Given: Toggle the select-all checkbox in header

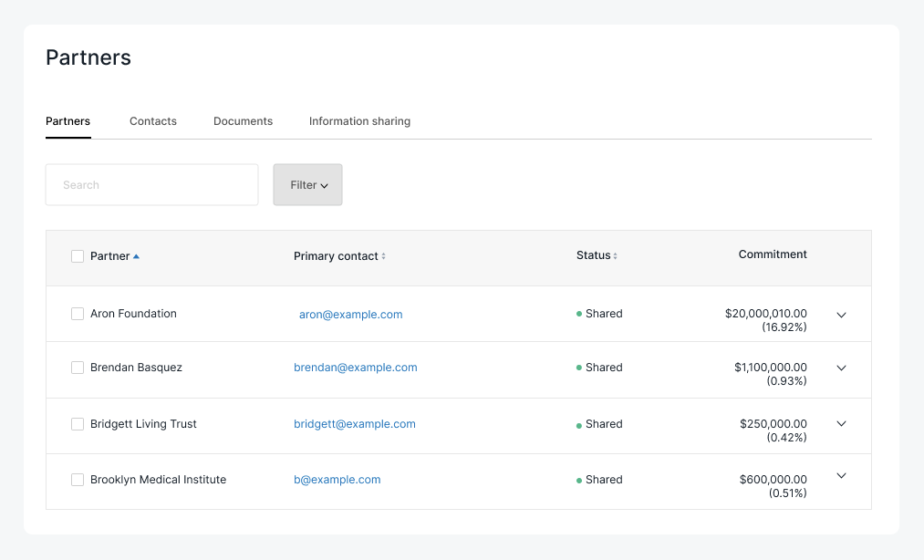Looking at the screenshot, I should [x=78, y=256].
